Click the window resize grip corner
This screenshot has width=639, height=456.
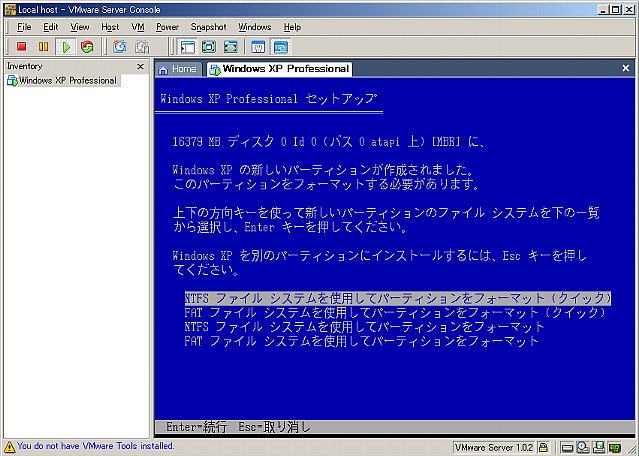630,448
